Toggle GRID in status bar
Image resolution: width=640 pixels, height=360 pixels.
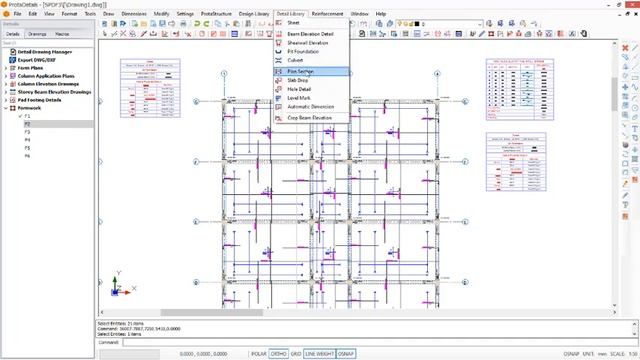pyautogui.click(x=296, y=354)
